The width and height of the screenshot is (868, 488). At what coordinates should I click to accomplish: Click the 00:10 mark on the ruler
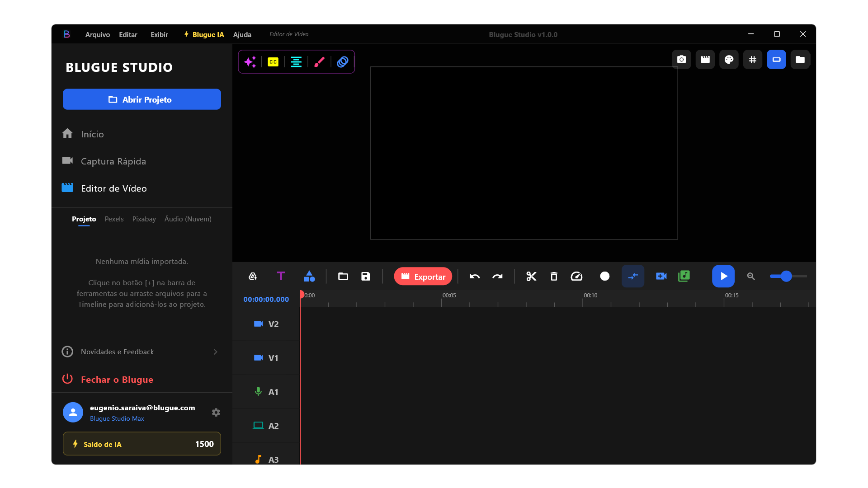pyautogui.click(x=590, y=296)
